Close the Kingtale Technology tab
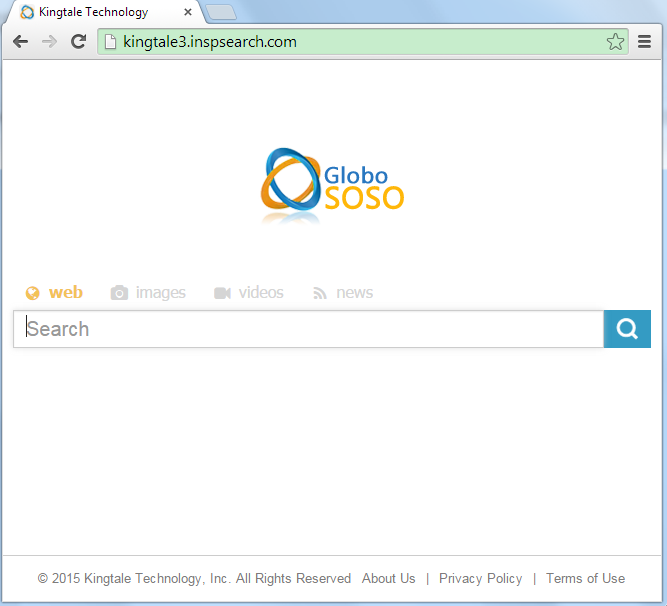 coord(188,12)
